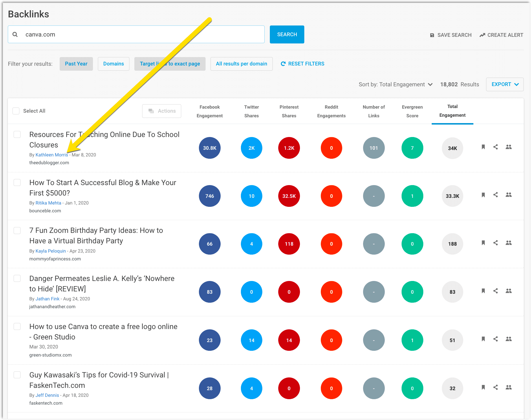Check the Resources For Teaching Online row
The width and height of the screenshot is (531, 420).
point(17,134)
